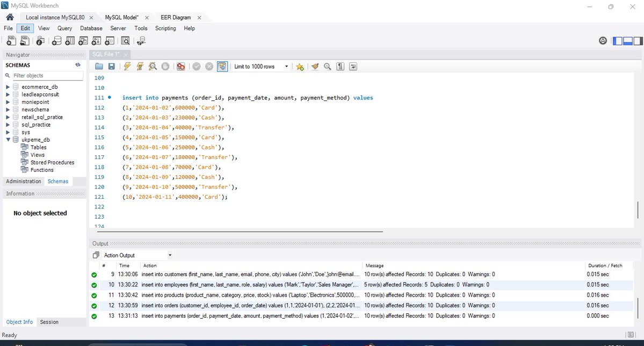Viewport: 644px width, 346px height.
Task: Refresh the schemas list
Action: pos(77,64)
